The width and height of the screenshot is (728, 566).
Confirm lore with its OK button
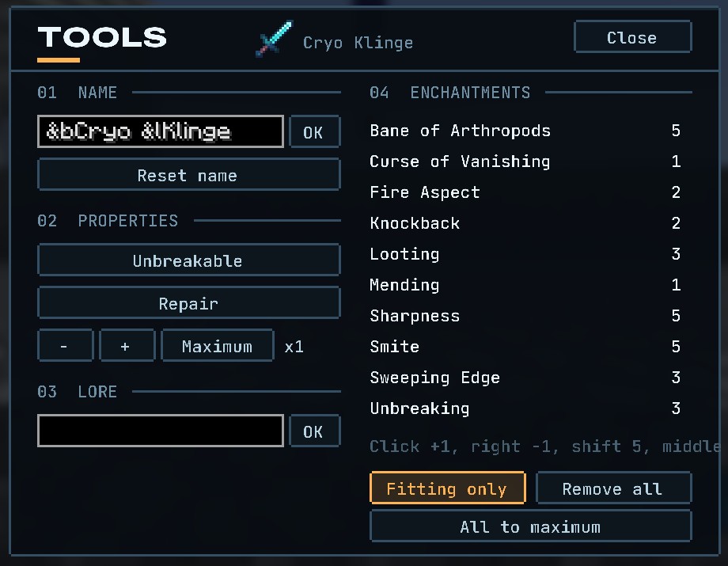(x=315, y=431)
